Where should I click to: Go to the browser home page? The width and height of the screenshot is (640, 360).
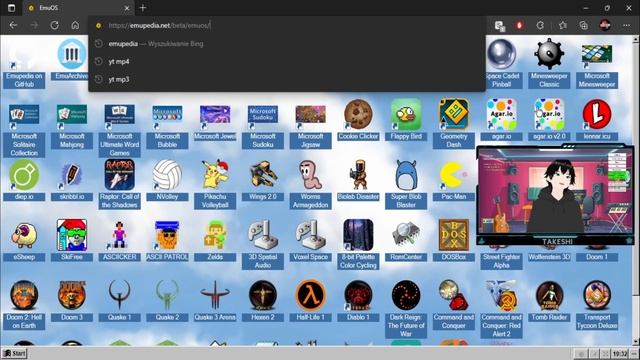pos(75,25)
